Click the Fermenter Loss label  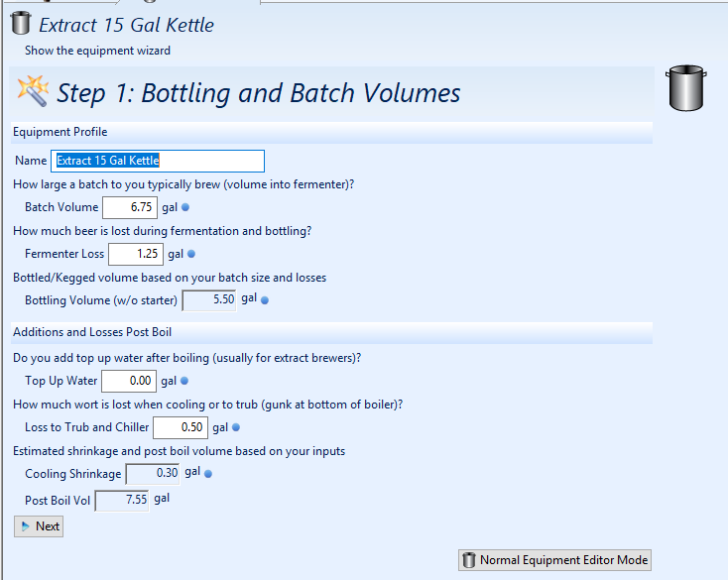pyautogui.click(x=64, y=254)
